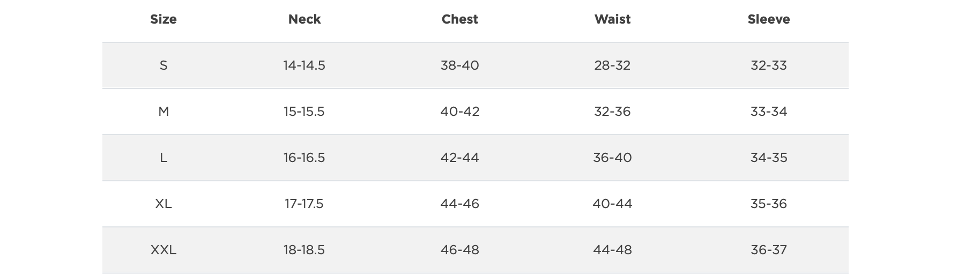Screen dimensions: 980x280
Task: Click the Chest column header
Action: (x=459, y=19)
